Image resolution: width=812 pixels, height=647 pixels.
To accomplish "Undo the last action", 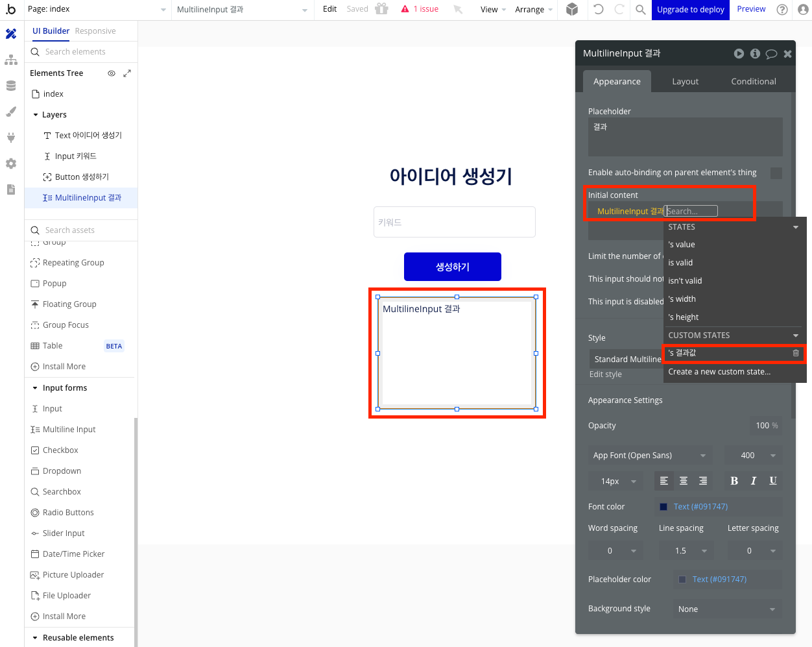I will point(599,9).
